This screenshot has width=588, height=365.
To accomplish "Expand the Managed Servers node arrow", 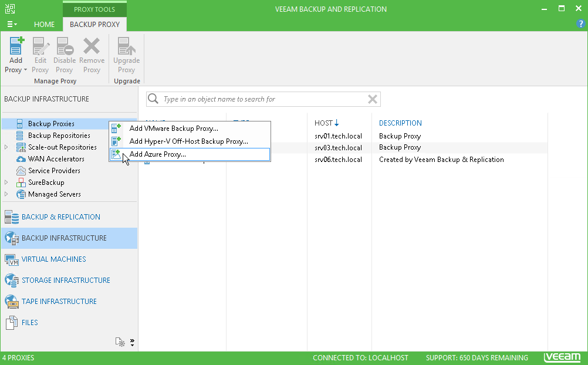I will point(6,194).
